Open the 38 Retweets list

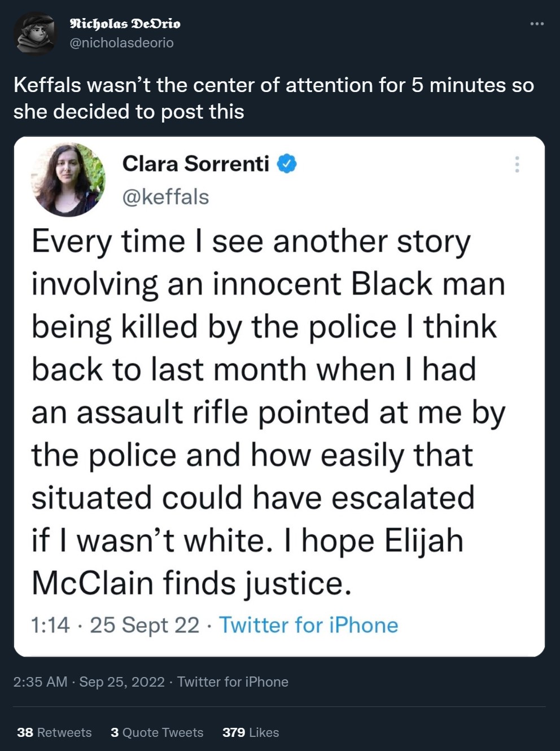pyautogui.click(x=54, y=732)
